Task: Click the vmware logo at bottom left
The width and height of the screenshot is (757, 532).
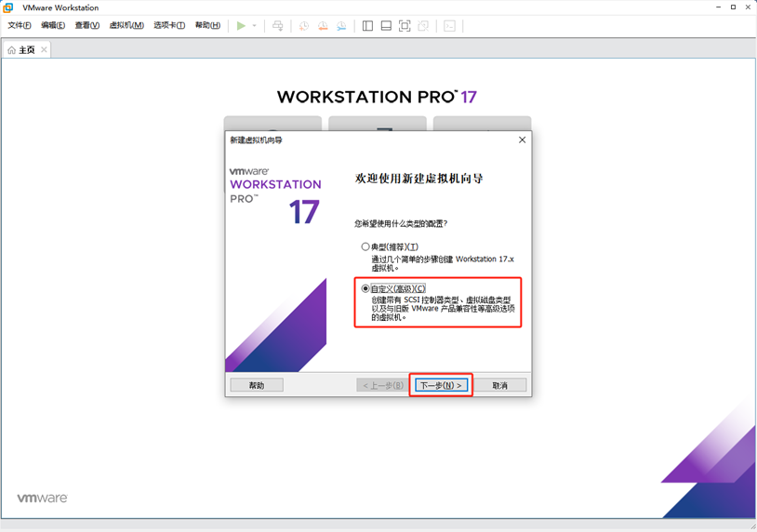Action: tap(43, 498)
